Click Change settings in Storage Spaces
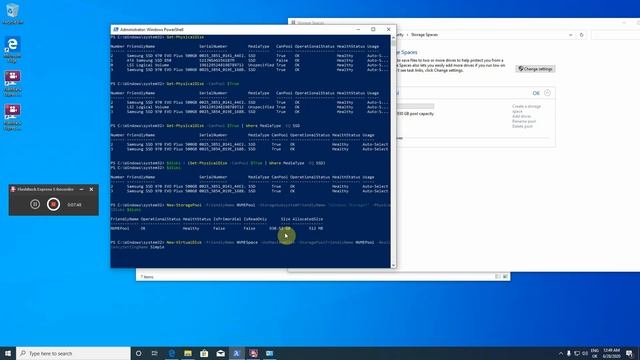The image size is (640, 360). 536,69
